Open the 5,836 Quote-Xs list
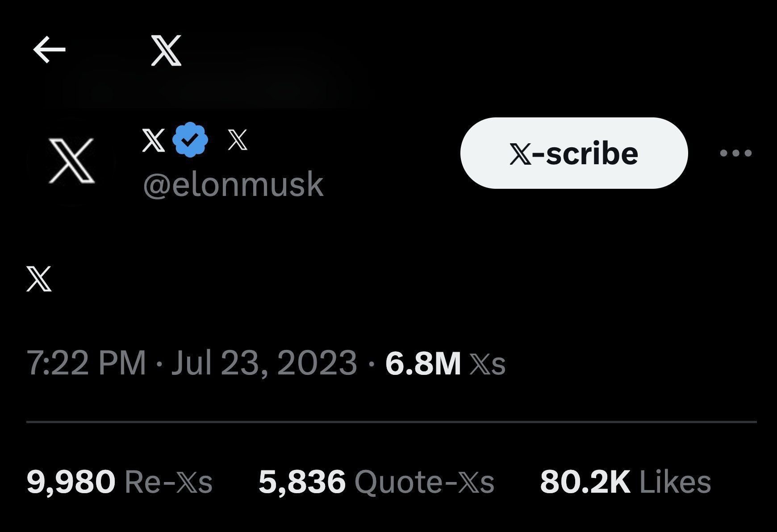 point(376,482)
